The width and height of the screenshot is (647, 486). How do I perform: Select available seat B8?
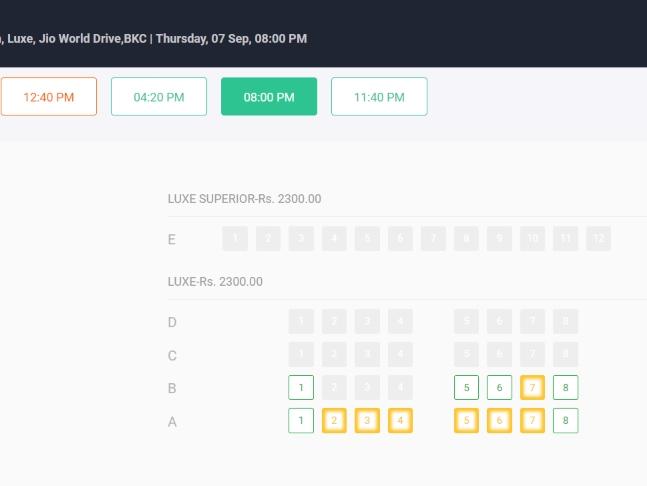[x=565, y=387]
